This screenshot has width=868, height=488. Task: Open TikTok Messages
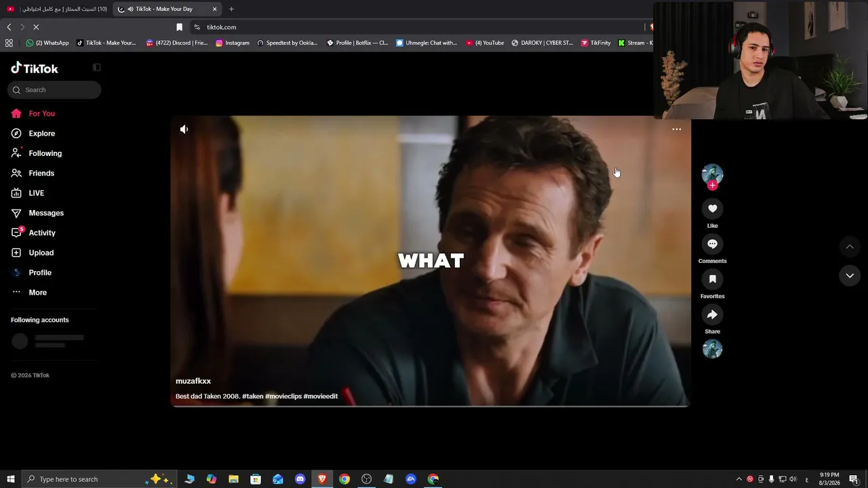46,213
